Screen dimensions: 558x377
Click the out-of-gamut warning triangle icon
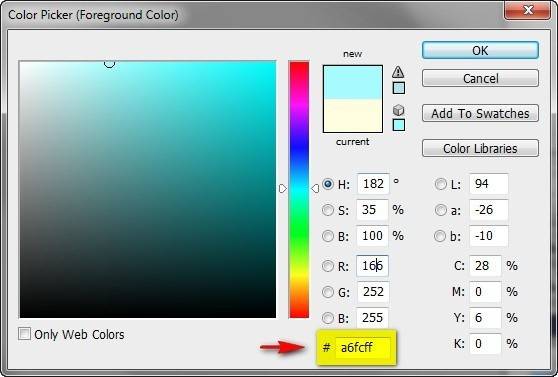coord(398,72)
